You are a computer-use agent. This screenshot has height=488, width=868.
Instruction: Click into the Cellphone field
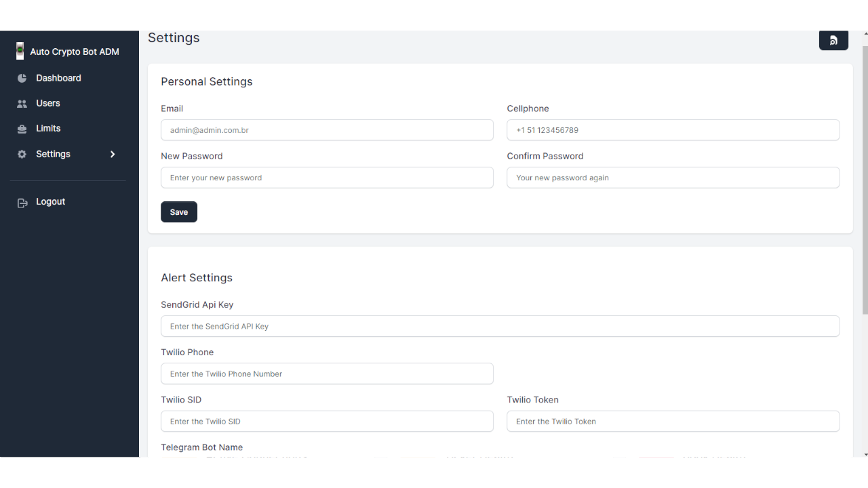pyautogui.click(x=673, y=130)
